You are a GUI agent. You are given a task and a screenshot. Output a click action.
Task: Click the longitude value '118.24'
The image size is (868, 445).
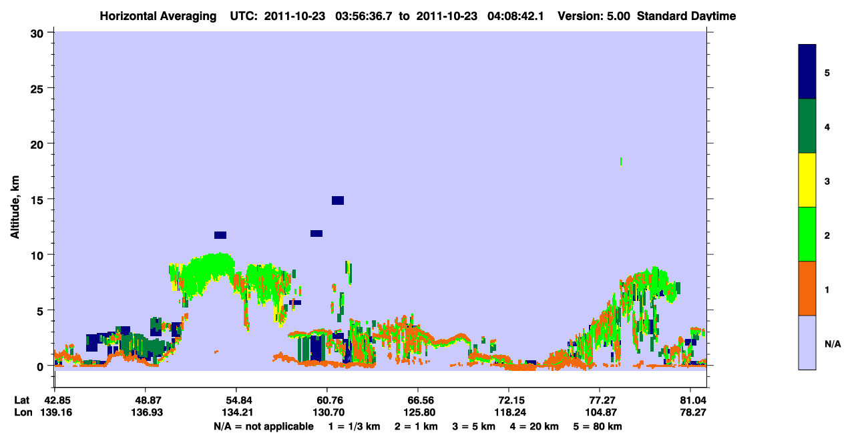(x=509, y=413)
